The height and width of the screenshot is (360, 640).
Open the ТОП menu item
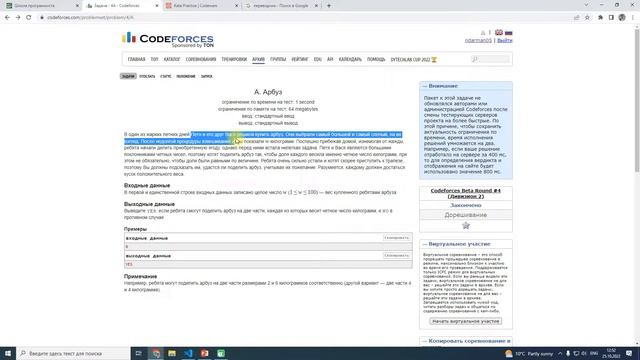pos(154,60)
